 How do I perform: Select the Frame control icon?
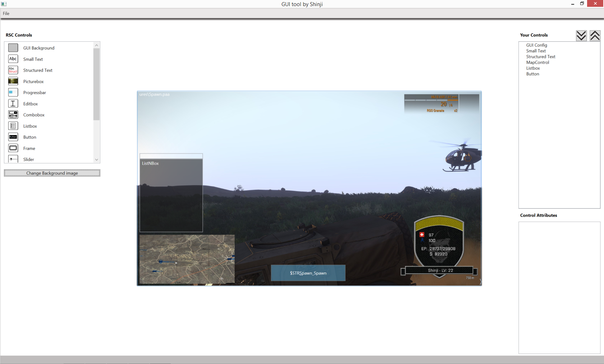(x=13, y=148)
